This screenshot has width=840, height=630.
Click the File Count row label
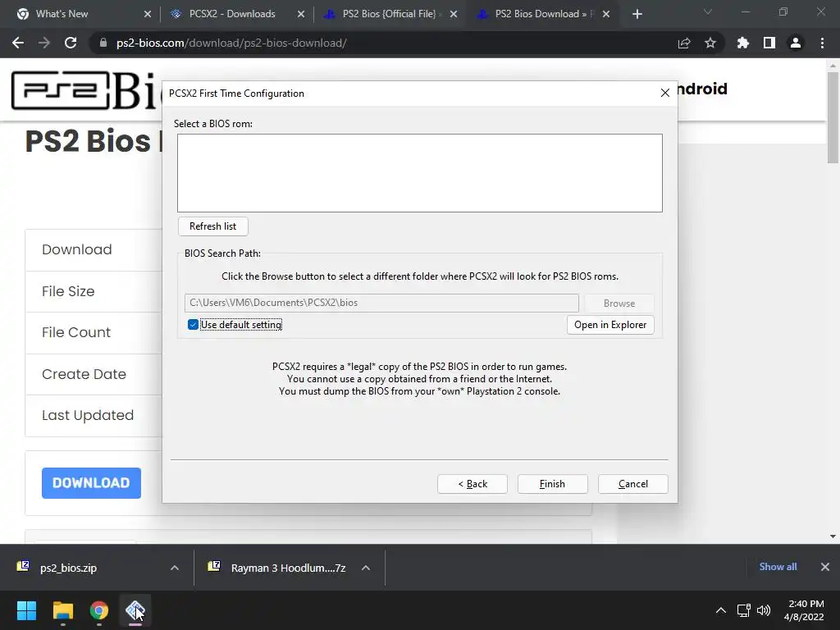(76, 333)
